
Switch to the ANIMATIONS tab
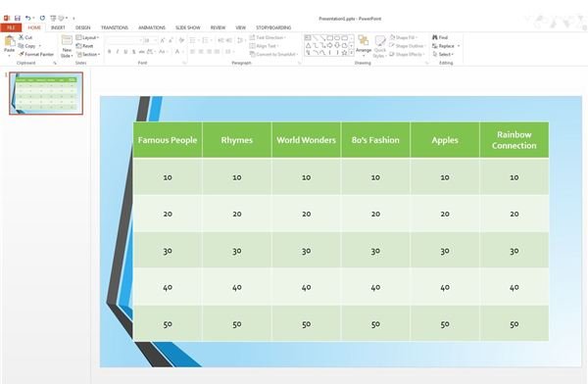point(152,27)
